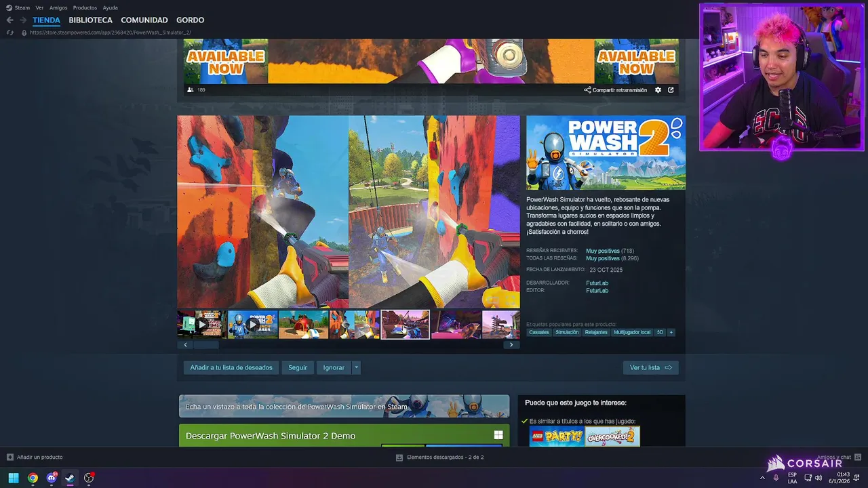Pop out the broadcast in new window

(671, 89)
